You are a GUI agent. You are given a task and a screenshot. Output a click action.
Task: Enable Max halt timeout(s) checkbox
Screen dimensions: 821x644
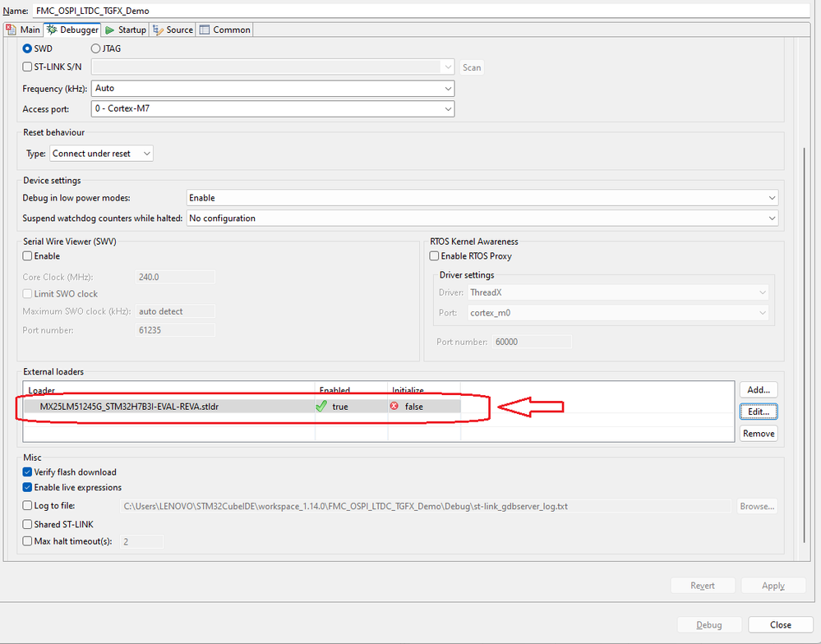(27, 541)
